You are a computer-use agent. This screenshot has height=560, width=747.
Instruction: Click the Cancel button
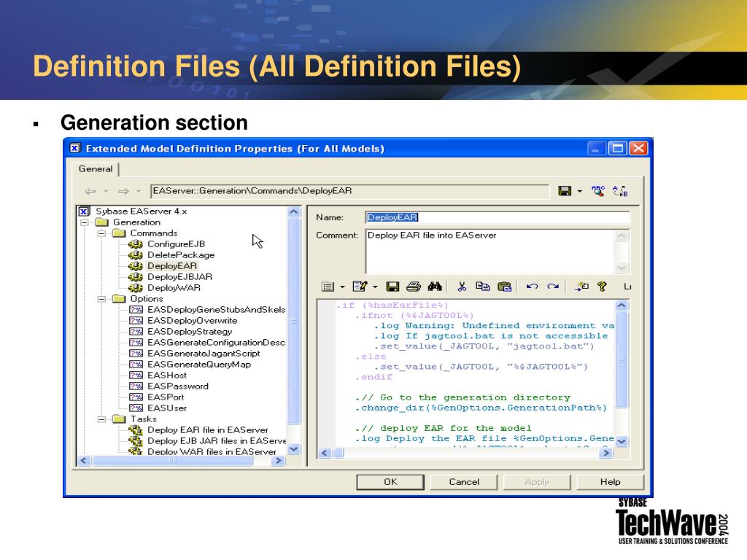(x=464, y=482)
